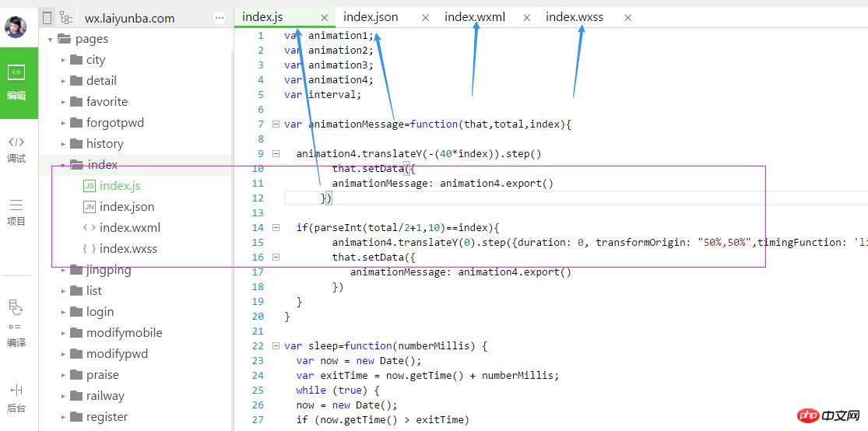Toggle the phone simulator icon
This screenshot has height=431, width=868.
tap(47, 18)
